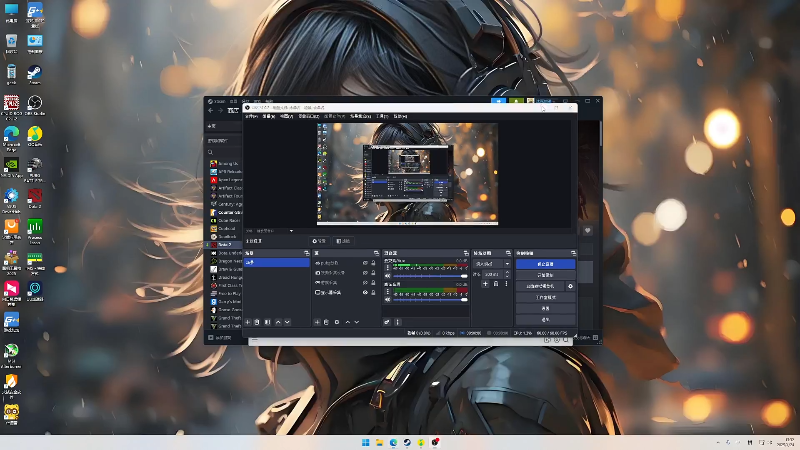The width and height of the screenshot is (800, 450).
Task: Lock the game capture source
Action: pos(373,283)
